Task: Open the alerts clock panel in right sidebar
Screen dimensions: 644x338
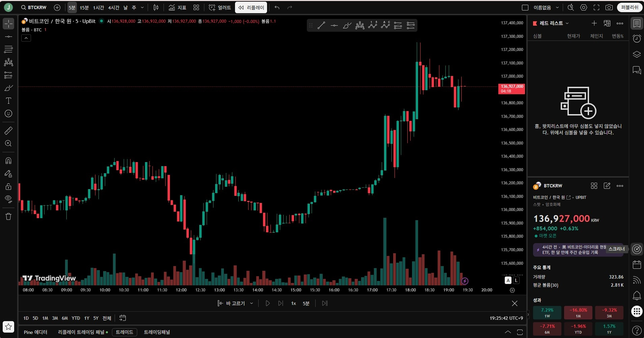Action: click(x=637, y=38)
